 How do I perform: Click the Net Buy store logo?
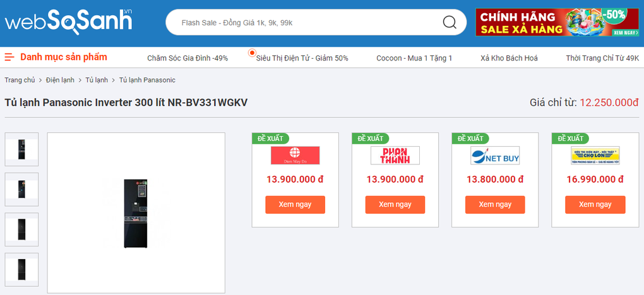[495, 156]
